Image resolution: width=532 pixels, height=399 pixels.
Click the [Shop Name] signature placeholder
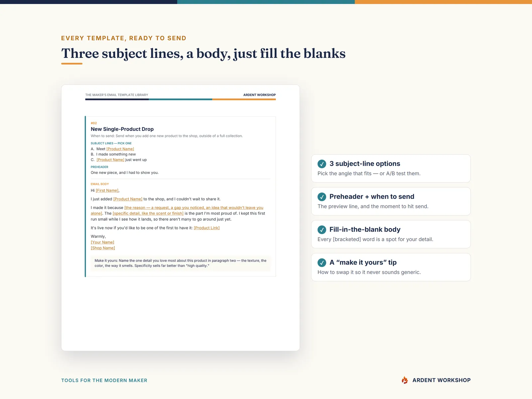click(103, 248)
